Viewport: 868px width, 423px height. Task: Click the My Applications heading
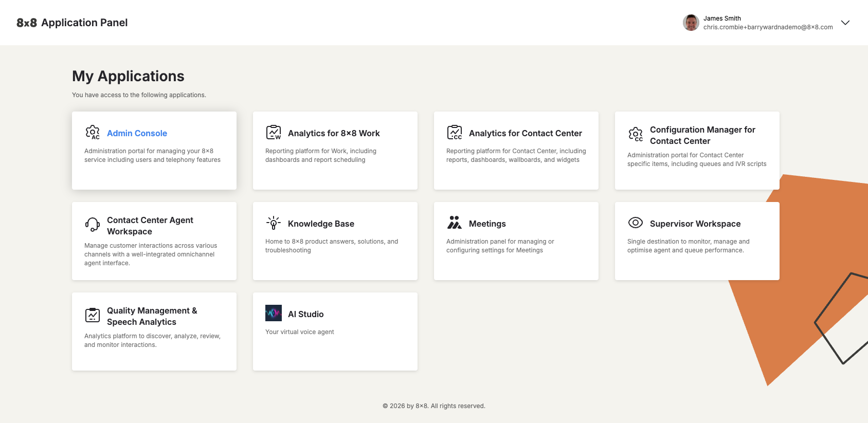[x=128, y=76]
